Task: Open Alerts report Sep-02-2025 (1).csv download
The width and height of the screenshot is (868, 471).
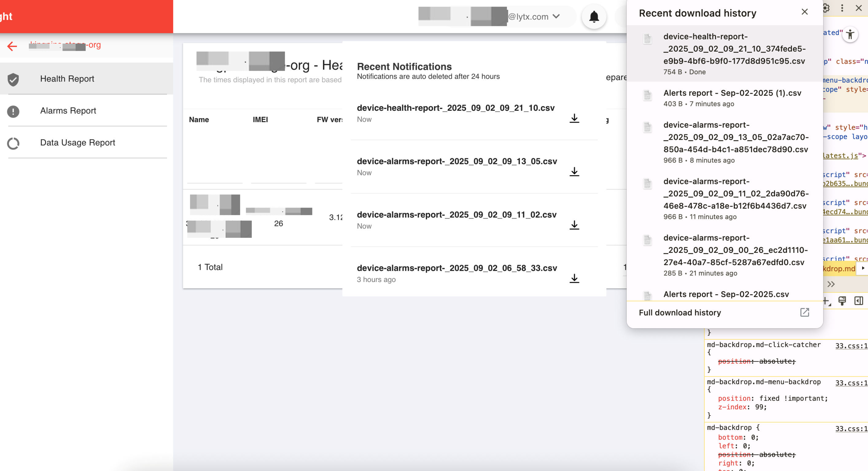Action: (x=732, y=93)
